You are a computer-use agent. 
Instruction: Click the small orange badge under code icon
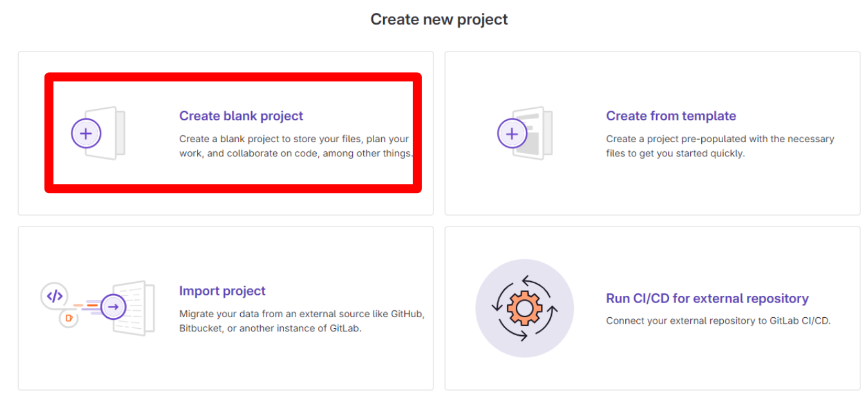pos(68,318)
